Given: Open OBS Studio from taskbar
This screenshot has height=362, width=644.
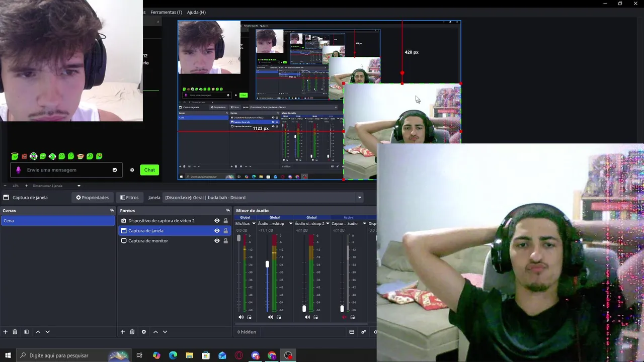Looking at the screenshot, I should [x=288, y=355].
